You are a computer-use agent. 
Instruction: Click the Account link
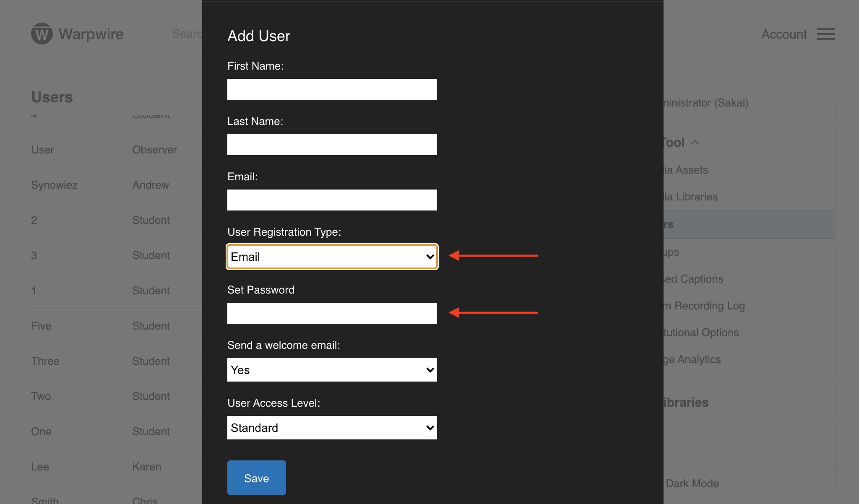[784, 34]
